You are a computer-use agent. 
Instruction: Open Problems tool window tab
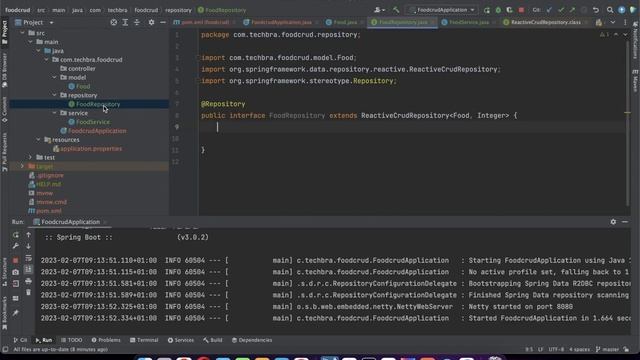coord(106,340)
